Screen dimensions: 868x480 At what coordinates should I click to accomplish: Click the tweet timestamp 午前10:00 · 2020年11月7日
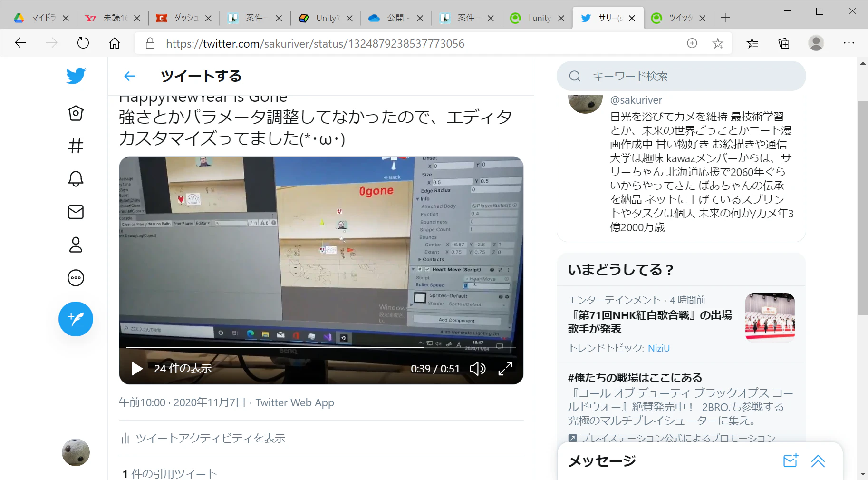click(x=182, y=402)
